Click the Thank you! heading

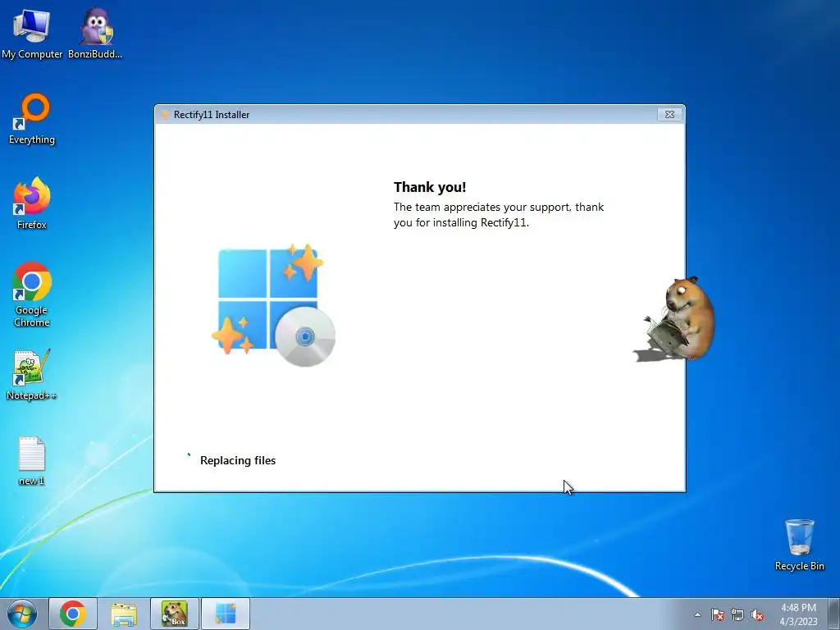pyautogui.click(x=430, y=187)
